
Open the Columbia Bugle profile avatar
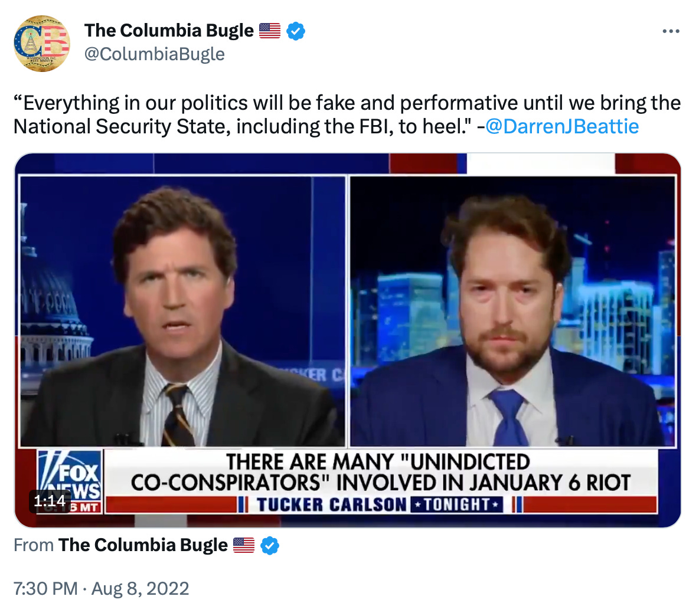tap(42, 43)
